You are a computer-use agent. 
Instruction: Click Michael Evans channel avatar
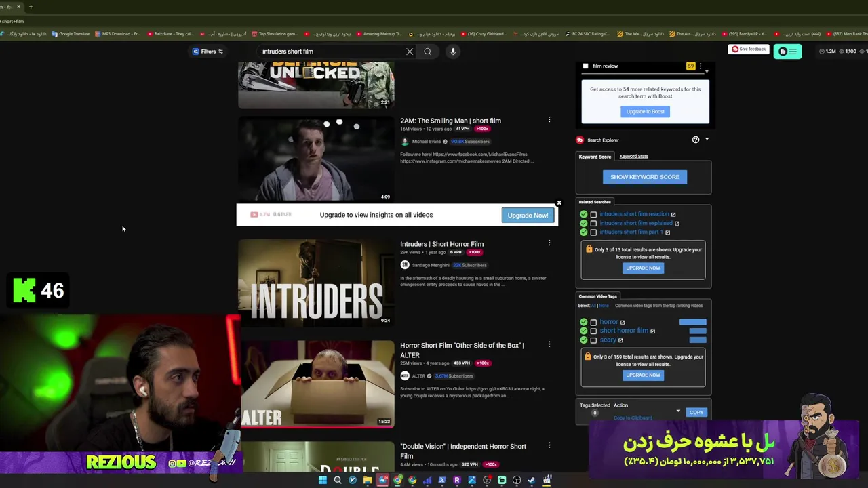(x=405, y=142)
